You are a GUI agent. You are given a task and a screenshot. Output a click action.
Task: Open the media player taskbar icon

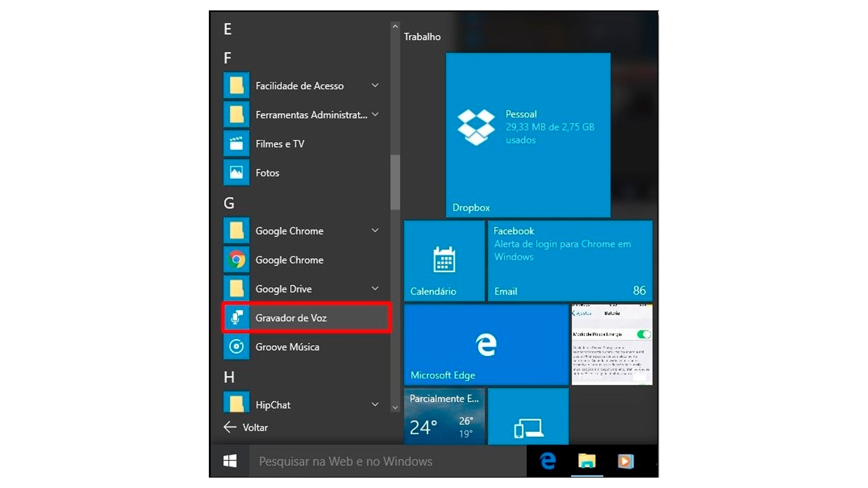click(x=626, y=461)
